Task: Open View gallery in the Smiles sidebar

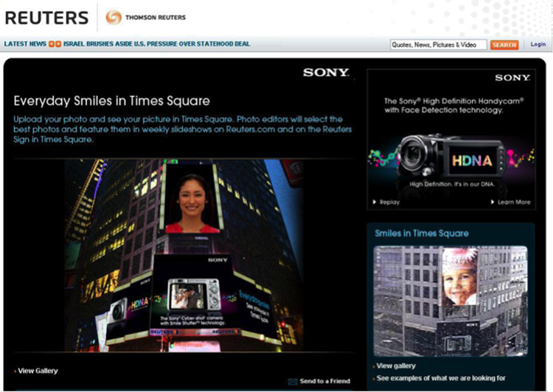Action: [396, 366]
